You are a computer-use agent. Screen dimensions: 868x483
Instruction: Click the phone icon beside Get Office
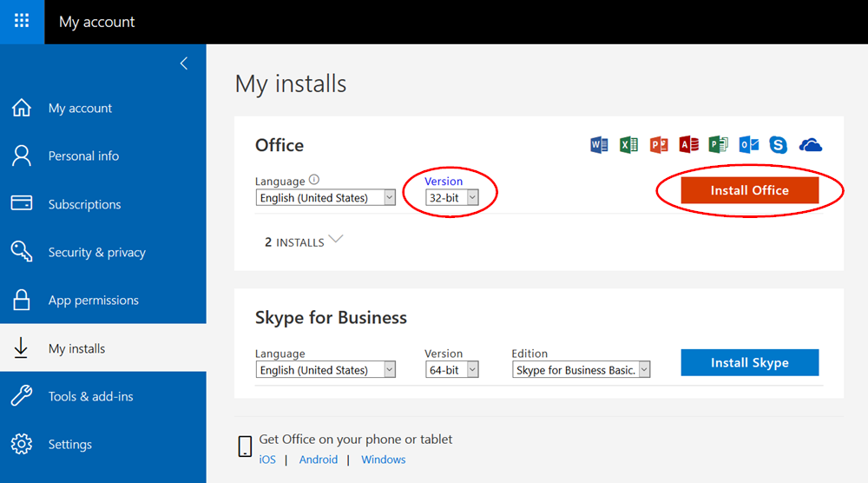[245, 447]
